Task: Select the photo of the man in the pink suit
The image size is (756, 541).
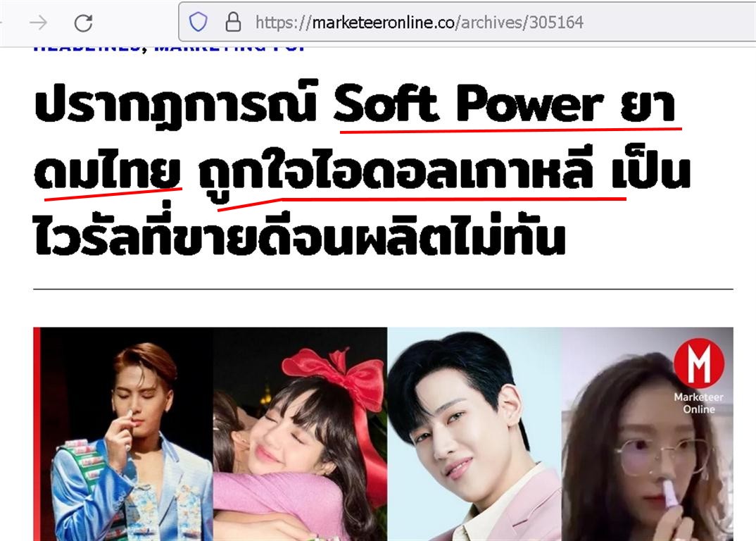Action: click(x=474, y=434)
